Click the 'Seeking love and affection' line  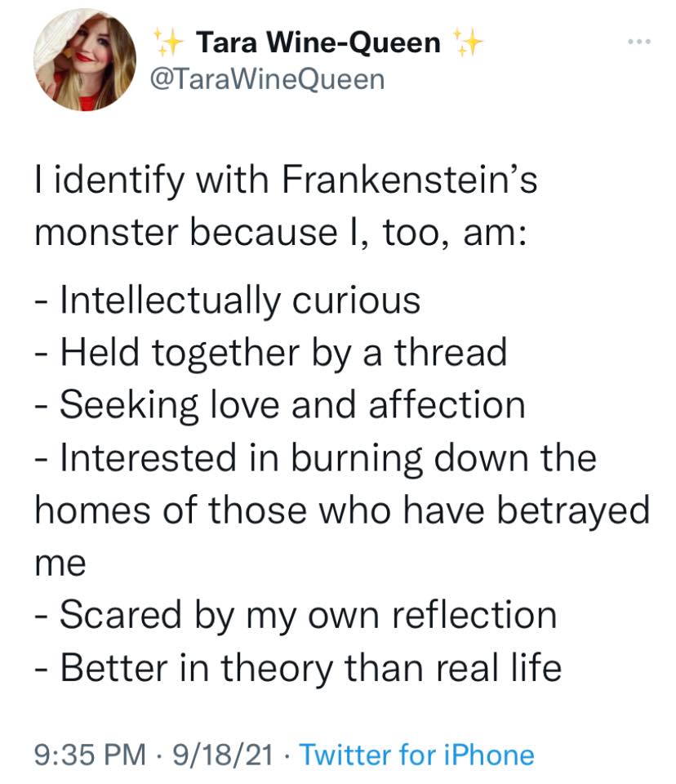(x=280, y=405)
